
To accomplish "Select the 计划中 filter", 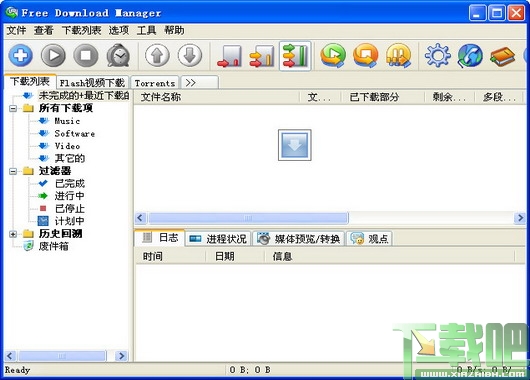I will coord(70,221).
